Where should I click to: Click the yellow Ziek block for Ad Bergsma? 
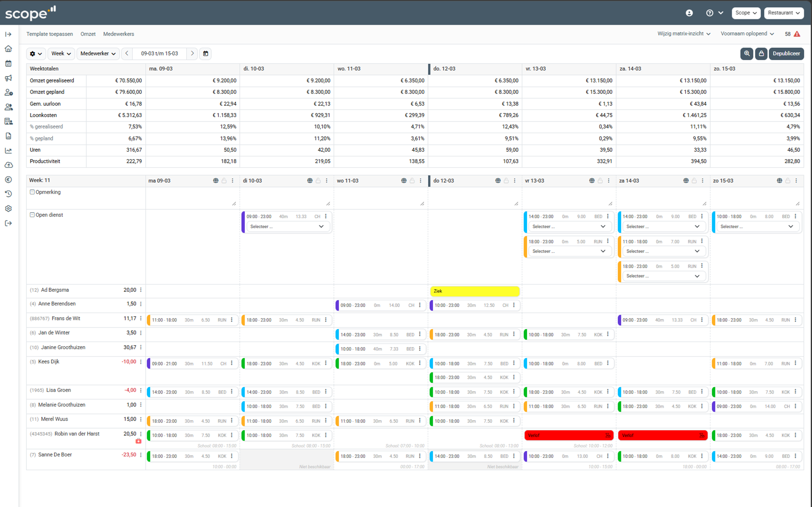click(x=475, y=291)
